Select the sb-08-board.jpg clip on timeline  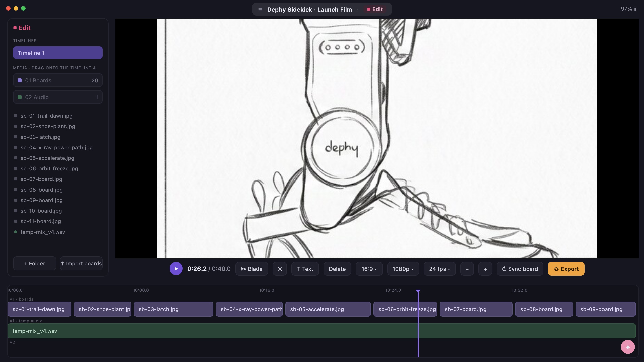(544, 309)
